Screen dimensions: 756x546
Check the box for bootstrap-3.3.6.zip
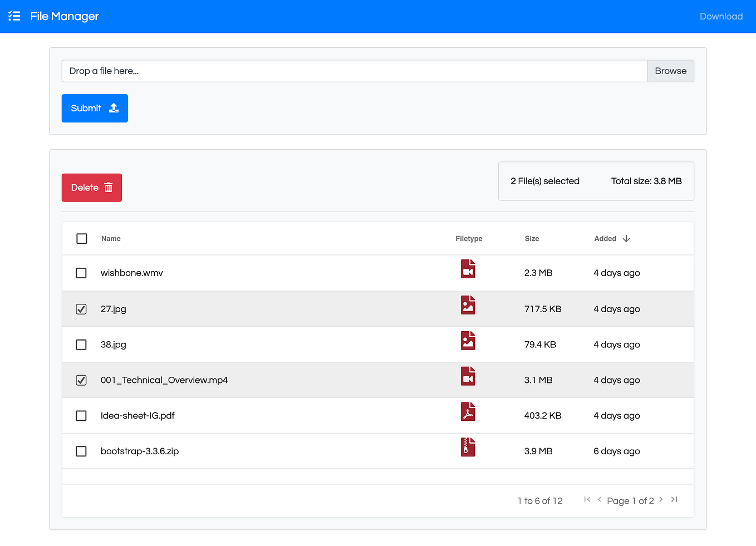81,451
